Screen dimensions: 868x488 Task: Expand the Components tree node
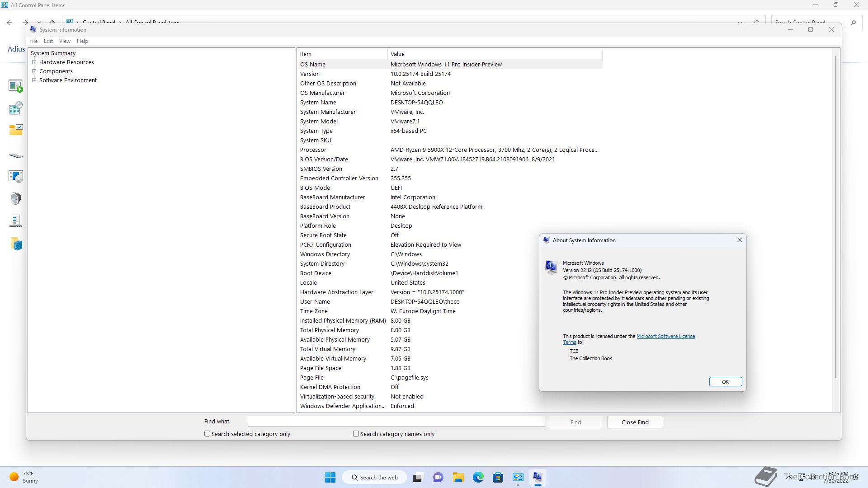(x=34, y=71)
